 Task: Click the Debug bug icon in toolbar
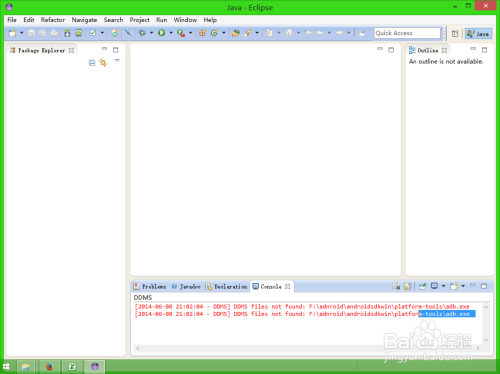tap(142, 33)
